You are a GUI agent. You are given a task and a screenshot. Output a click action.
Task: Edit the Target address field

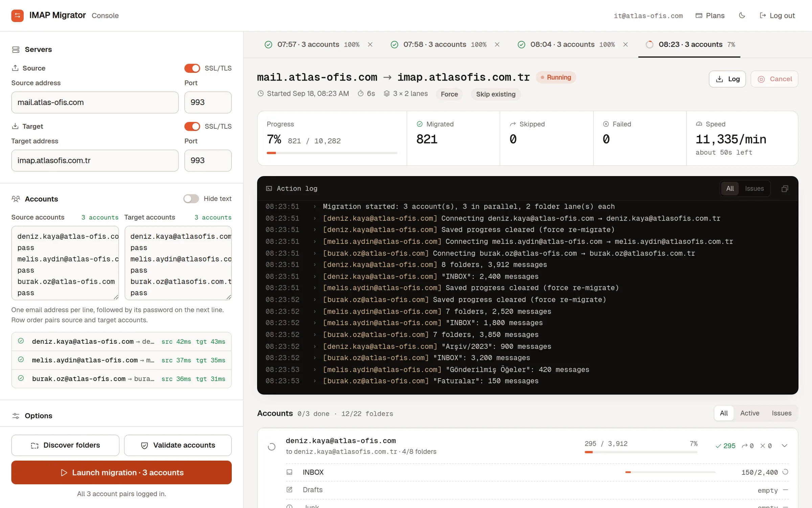[95, 161]
